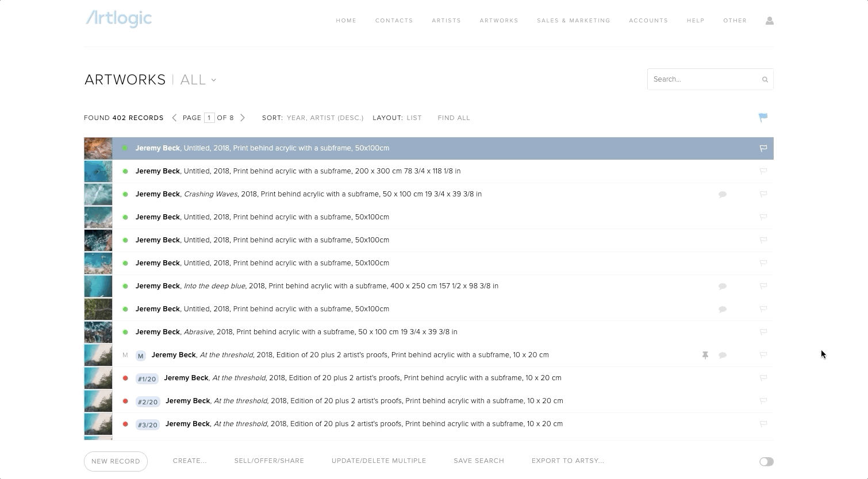Click the page number input box
The height and width of the screenshot is (479, 868).
point(209,118)
